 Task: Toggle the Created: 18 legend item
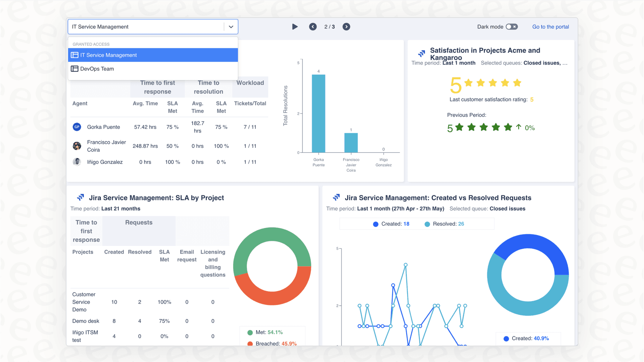[x=391, y=224]
